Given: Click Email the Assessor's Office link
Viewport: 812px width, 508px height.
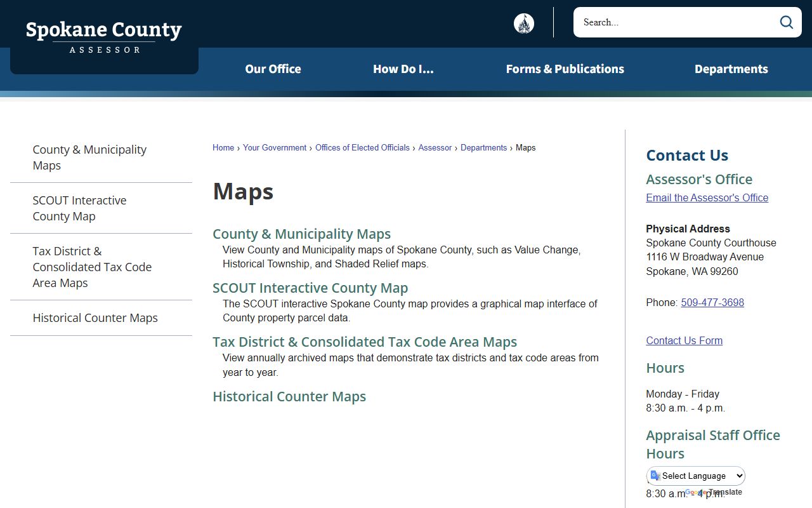Looking at the screenshot, I should pyautogui.click(x=707, y=197).
